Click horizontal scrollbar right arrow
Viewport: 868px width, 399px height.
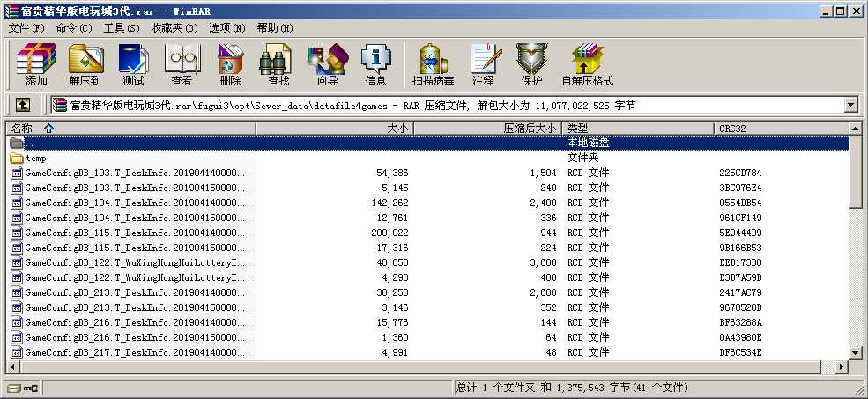coord(842,366)
